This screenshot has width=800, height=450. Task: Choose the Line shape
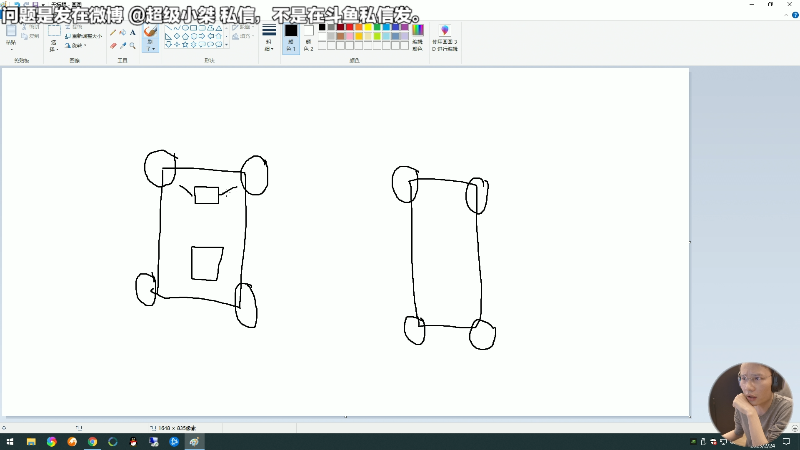coord(168,28)
